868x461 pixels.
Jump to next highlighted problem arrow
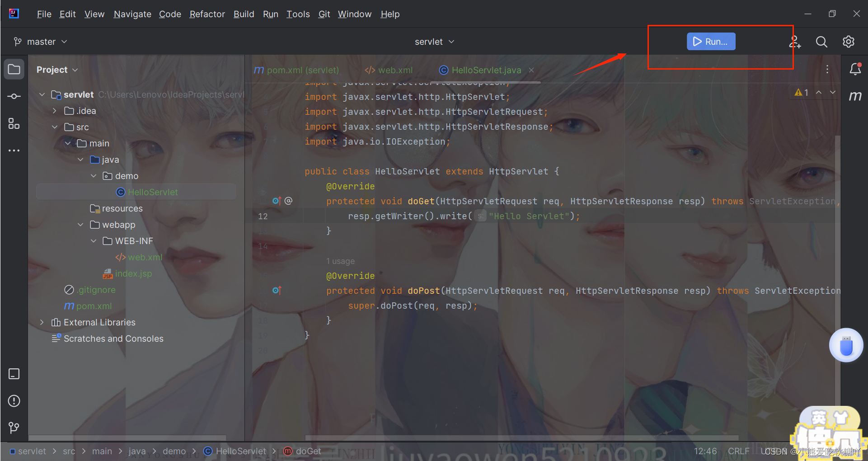point(833,92)
